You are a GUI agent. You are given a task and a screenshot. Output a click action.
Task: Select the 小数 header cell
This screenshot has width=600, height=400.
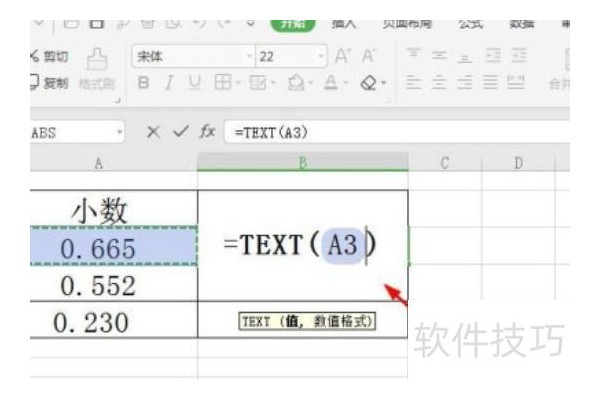tap(114, 209)
